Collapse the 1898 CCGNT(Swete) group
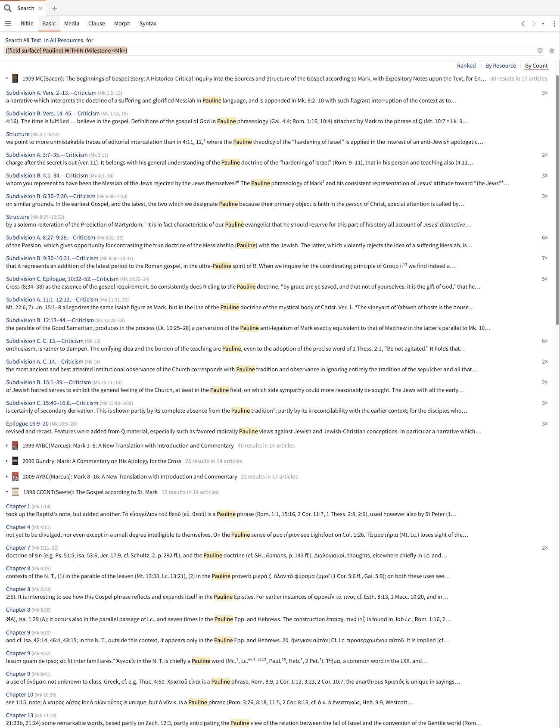560x728 pixels. point(7,492)
